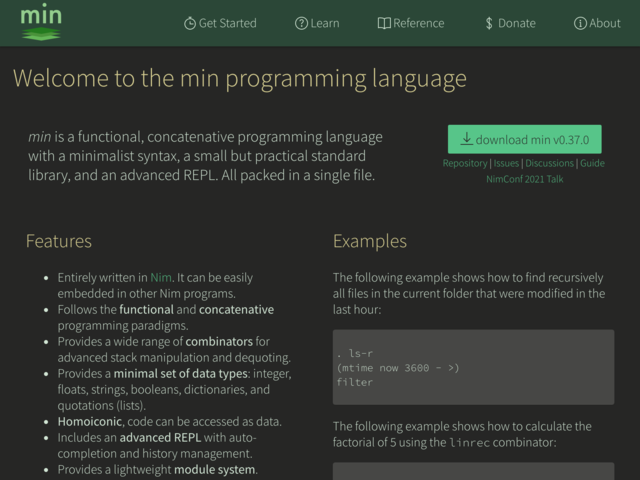Open the NimConf 2021 Talk link
Image resolution: width=640 pixels, height=480 pixels.
click(x=524, y=179)
